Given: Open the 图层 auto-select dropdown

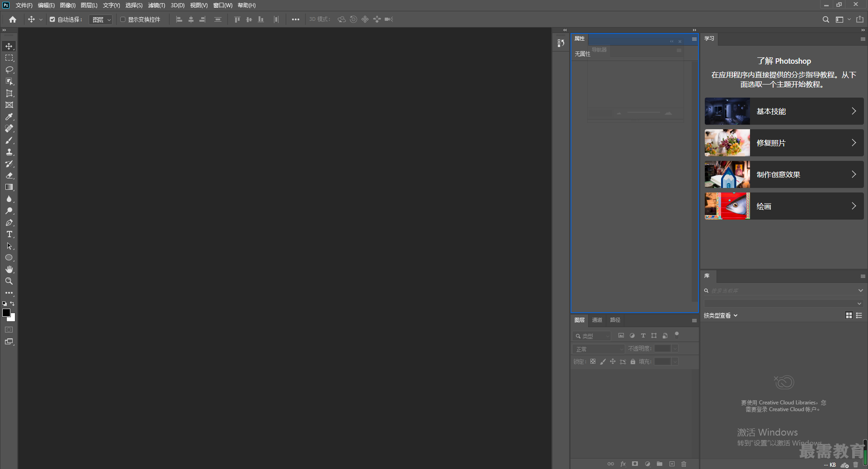Looking at the screenshot, I should pyautogui.click(x=100, y=19).
